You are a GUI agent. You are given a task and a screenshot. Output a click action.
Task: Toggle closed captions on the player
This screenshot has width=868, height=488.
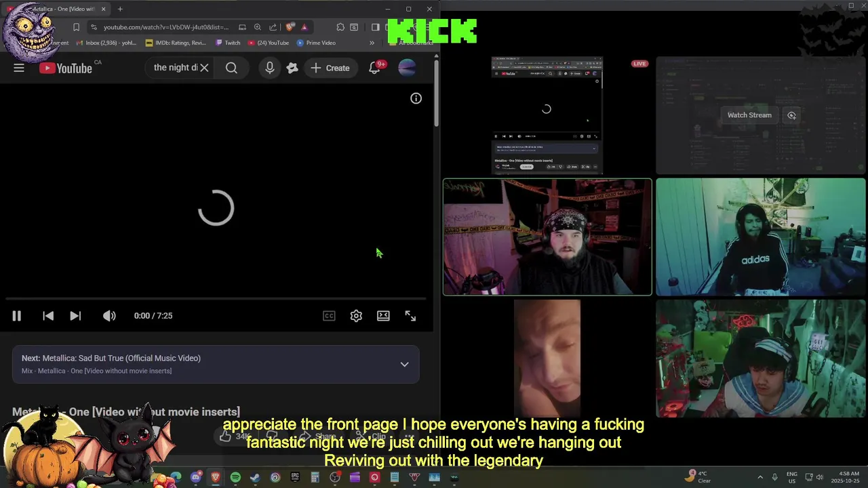329,316
